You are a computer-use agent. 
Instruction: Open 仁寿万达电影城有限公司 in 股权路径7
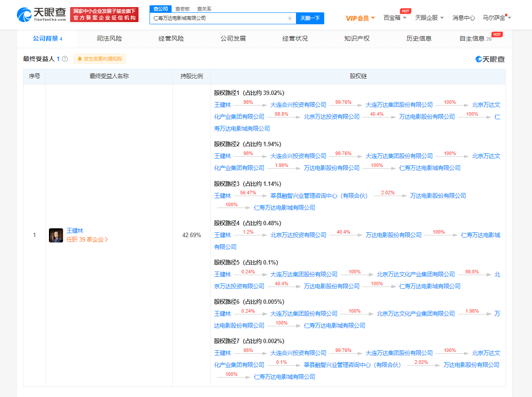click(285, 377)
